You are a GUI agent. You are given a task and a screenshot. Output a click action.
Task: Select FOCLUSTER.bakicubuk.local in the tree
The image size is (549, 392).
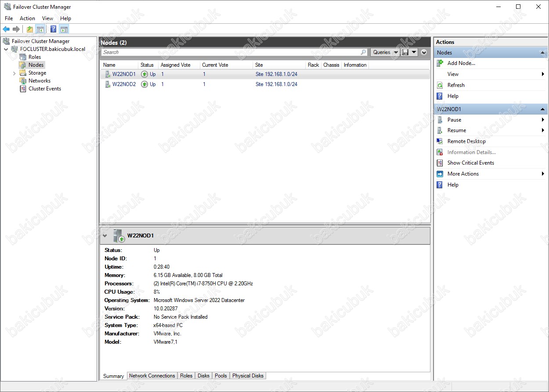(x=53, y=49)
